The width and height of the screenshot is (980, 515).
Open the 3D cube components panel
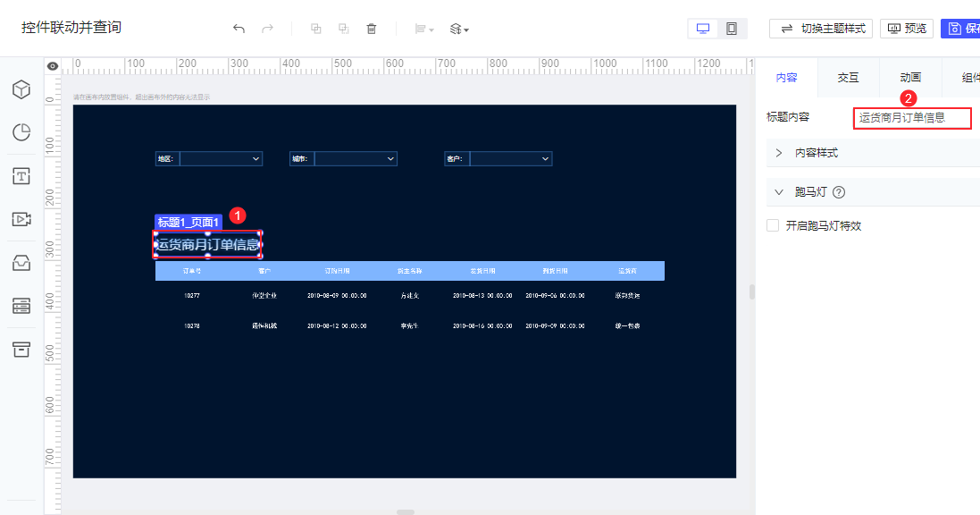tap(21, 89)
